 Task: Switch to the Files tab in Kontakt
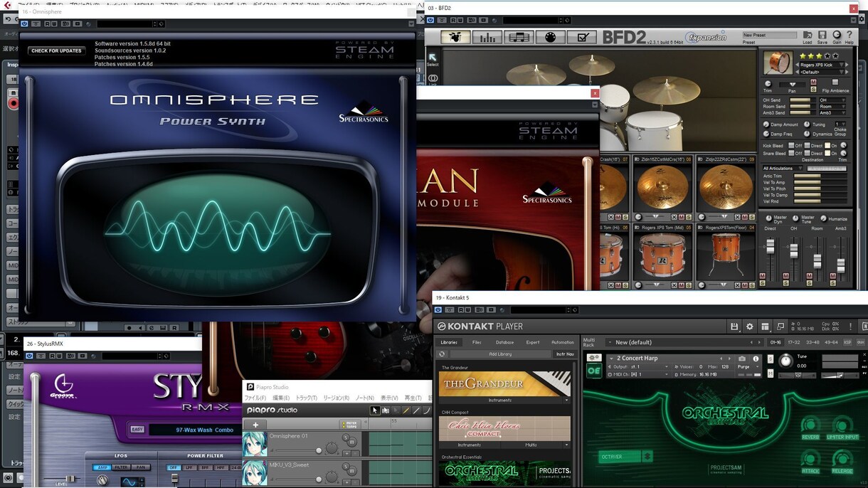click(x=477, y=342)
